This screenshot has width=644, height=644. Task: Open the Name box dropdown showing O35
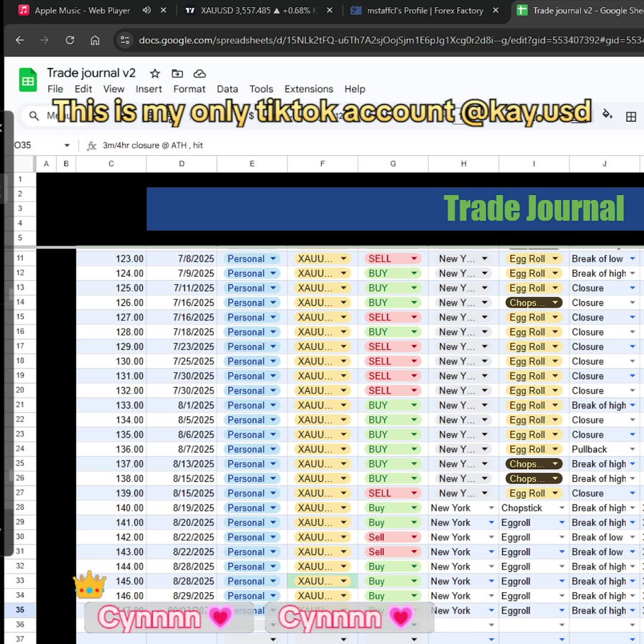click(x=67, y=144)
